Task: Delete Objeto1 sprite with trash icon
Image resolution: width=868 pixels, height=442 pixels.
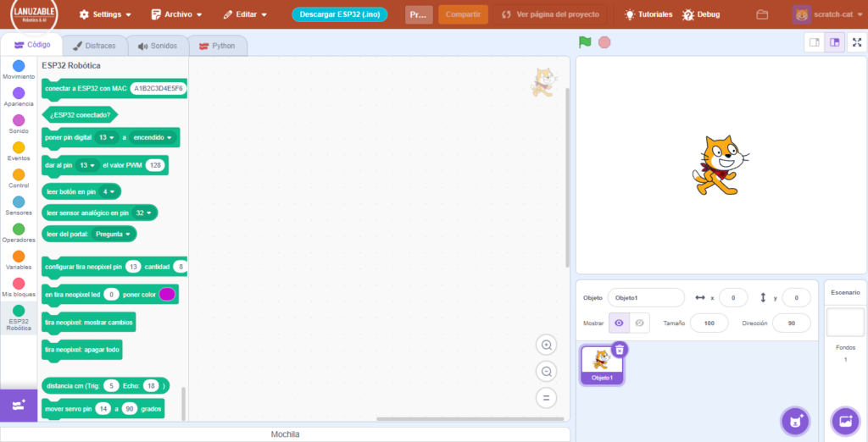Action: pos(620,349)
